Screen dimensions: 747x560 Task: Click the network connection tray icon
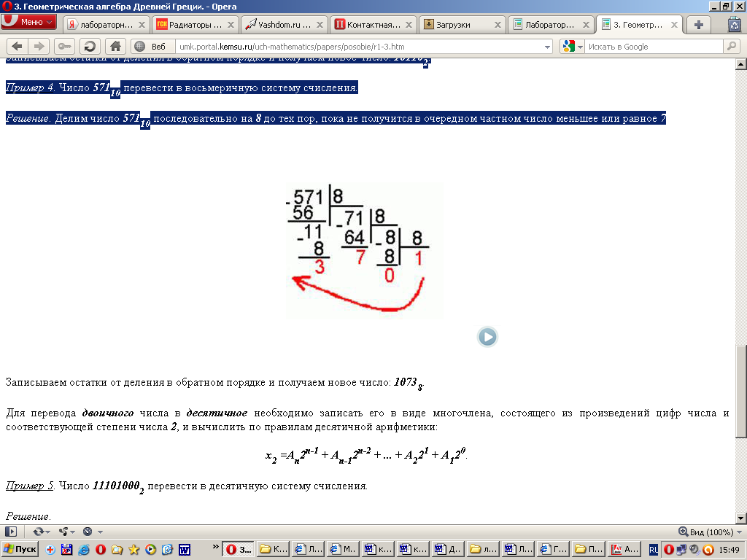point(682,550)
